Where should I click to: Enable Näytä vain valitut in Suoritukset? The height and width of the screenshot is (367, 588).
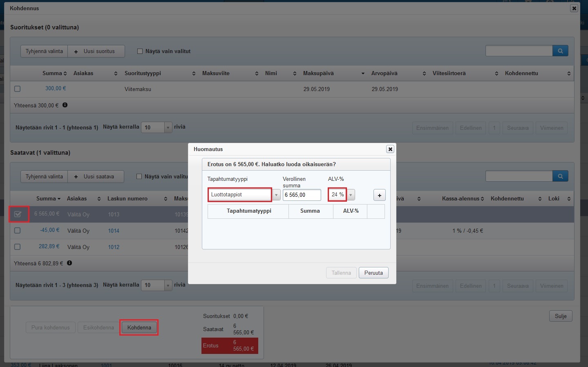click(x=140, y=51)
